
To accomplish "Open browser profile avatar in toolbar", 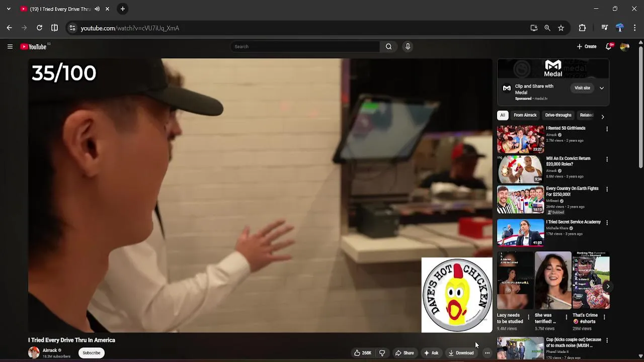I will click(620, 28).
